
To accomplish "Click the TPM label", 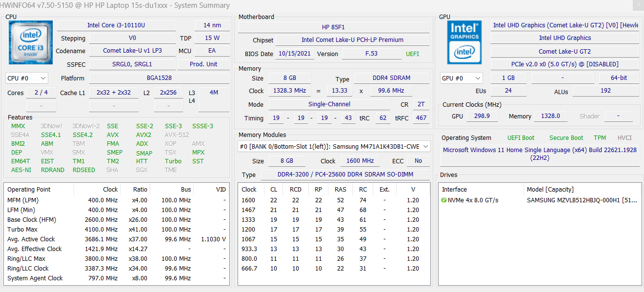I will [600, 138].
